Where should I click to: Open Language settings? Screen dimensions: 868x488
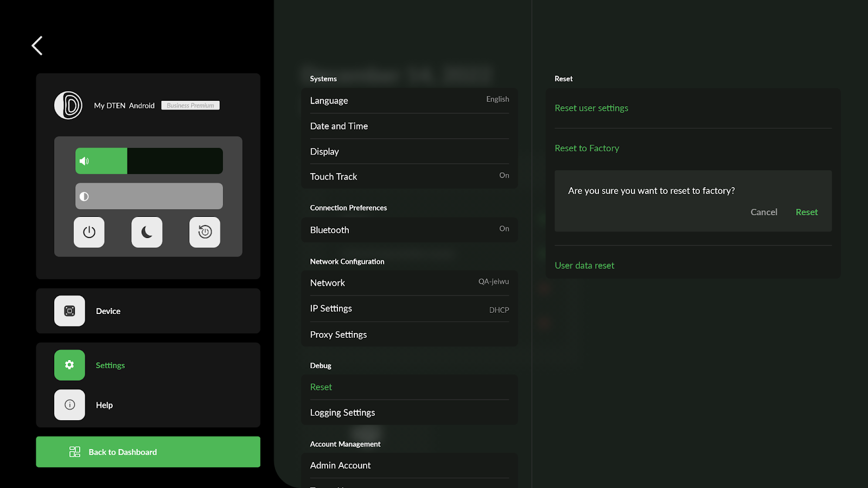pos(410,100)
